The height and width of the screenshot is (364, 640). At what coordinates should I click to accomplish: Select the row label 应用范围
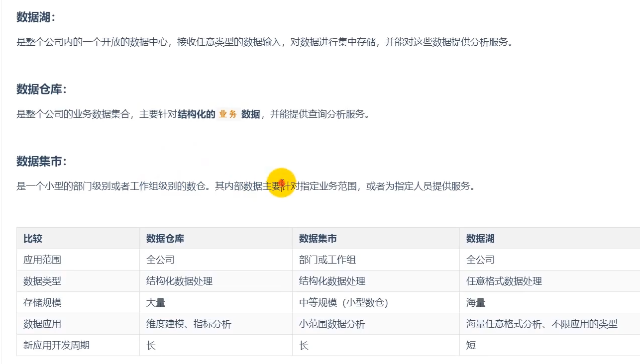[42, 260]
